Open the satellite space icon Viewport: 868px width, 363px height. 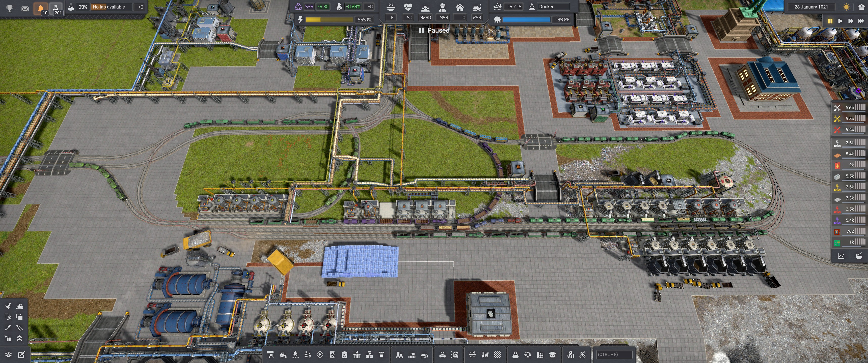[x=583, y=354]
